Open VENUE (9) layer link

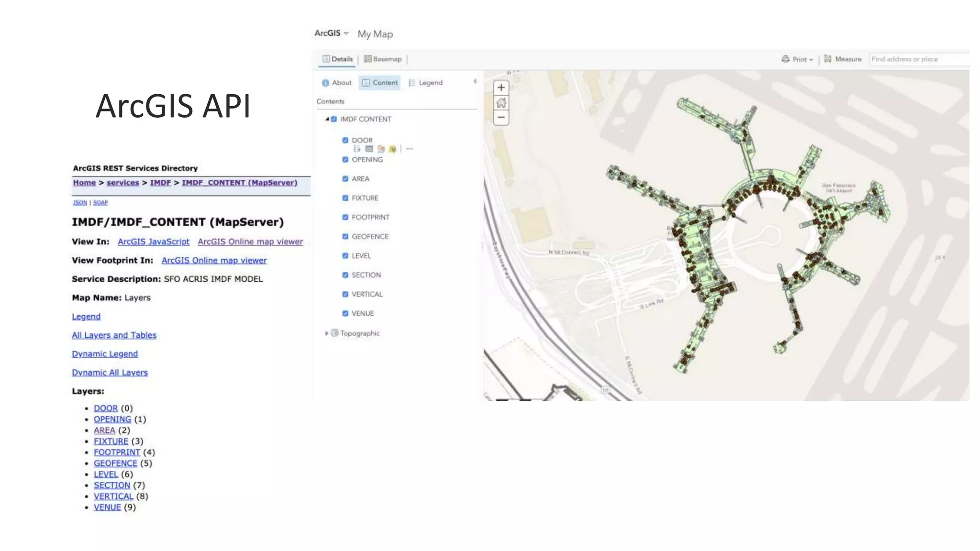(x=107, y=507)
